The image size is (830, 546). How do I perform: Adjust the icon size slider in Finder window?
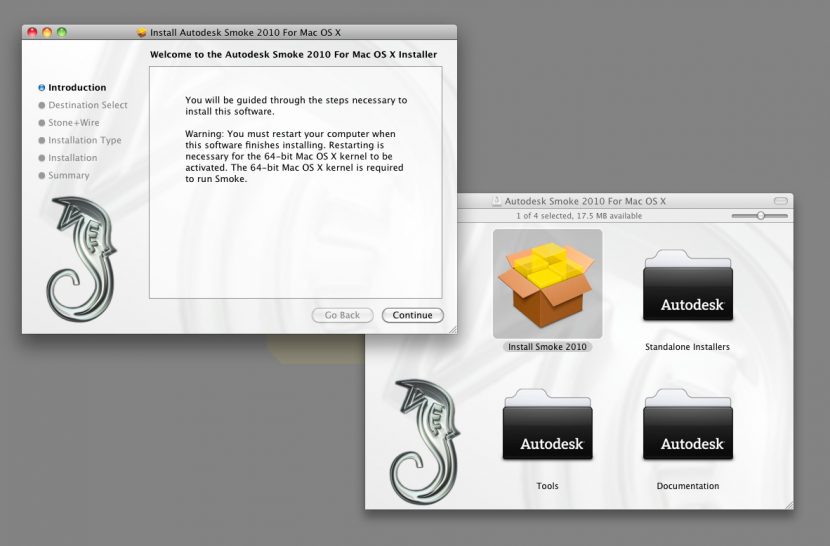click(x=760, y=216)
